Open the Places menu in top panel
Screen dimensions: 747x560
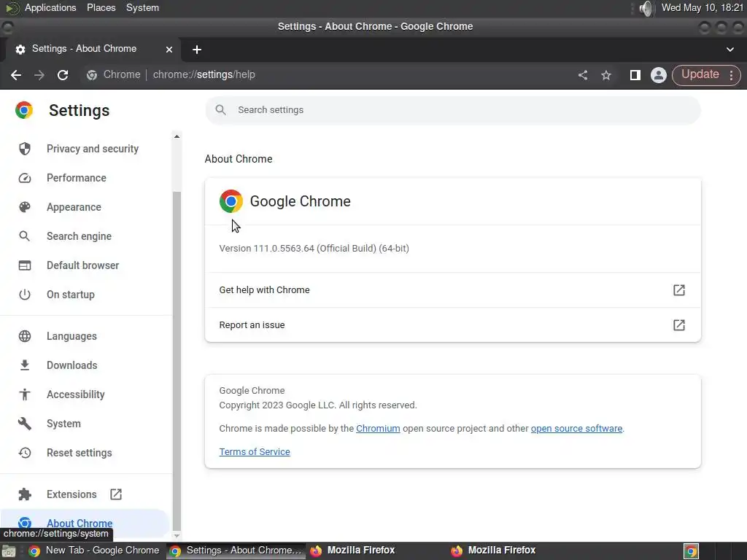point(101,7)
